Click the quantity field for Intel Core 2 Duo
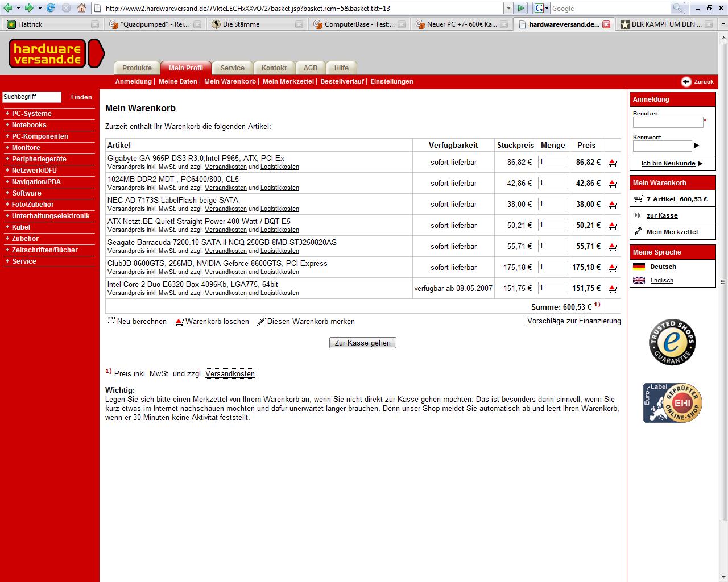 click(553, 288)
